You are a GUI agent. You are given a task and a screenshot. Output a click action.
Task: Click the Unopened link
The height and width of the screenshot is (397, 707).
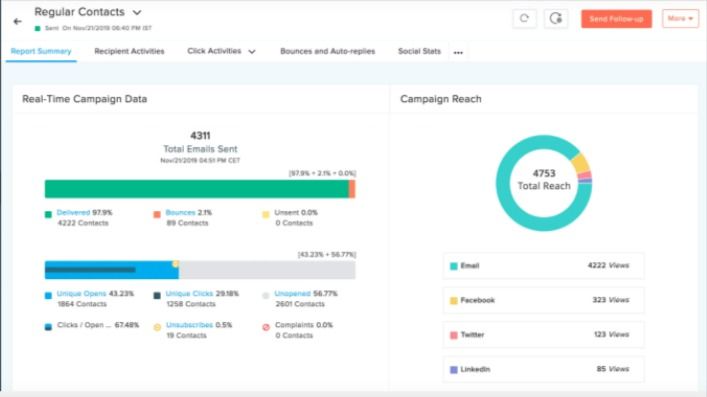tap(293, 294)
